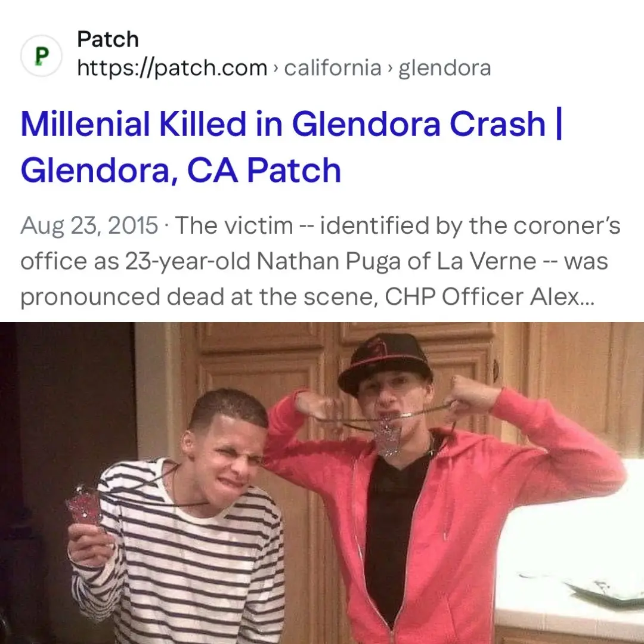This screenshot has height=644, width=644.
Task: Click the chevron after patch.com
Action: point(275,69)
